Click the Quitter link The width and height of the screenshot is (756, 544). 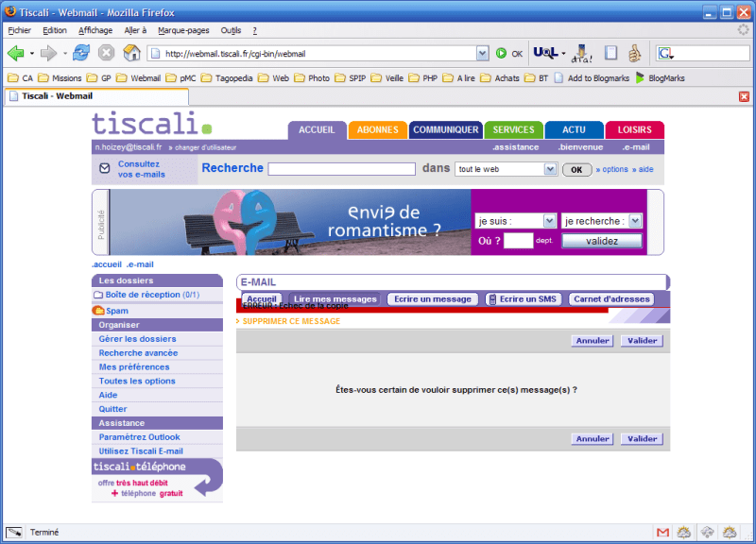coord(112,409)
